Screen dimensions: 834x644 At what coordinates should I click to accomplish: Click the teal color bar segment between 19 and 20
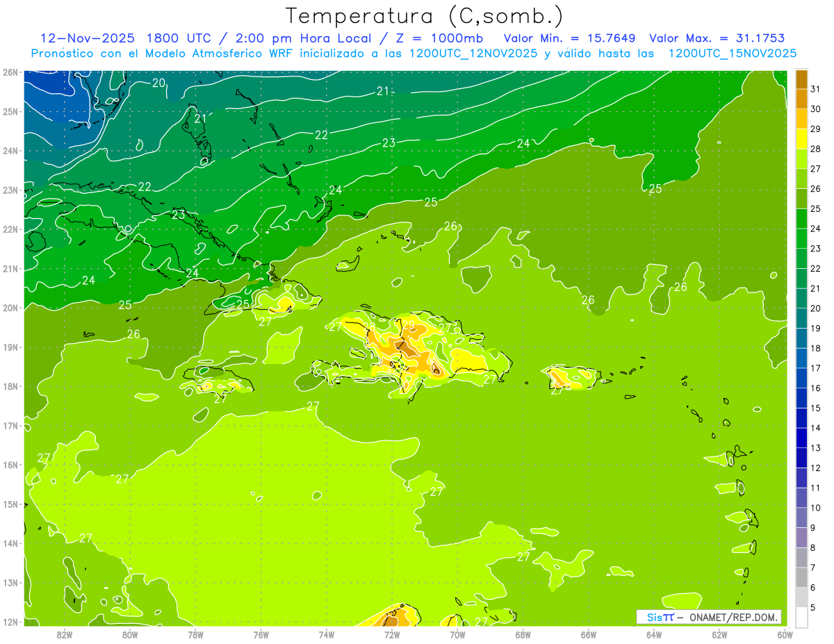(801, 318)
